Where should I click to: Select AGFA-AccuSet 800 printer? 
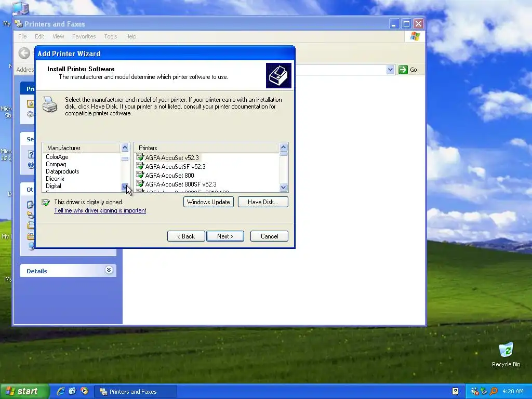pyautogui.click(x=170, y=176)
